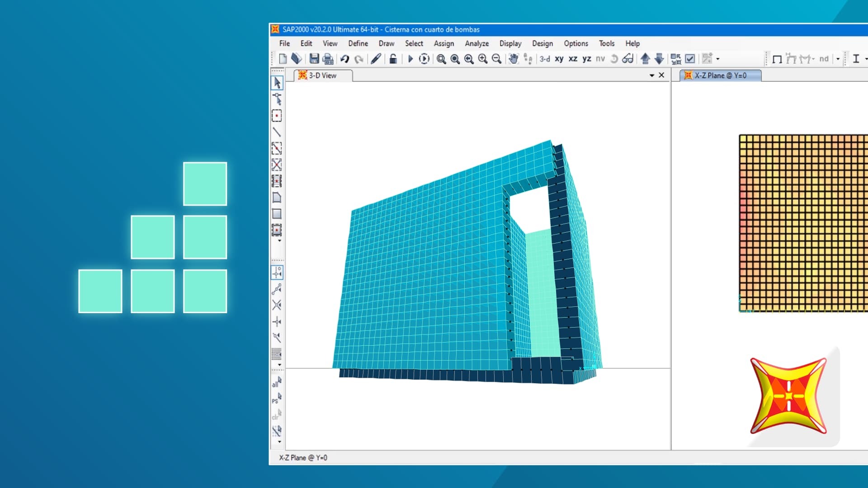The width and height of the screenshot is (868, 488).
Task: Open the Analyze menu
Action: [476, 43]
